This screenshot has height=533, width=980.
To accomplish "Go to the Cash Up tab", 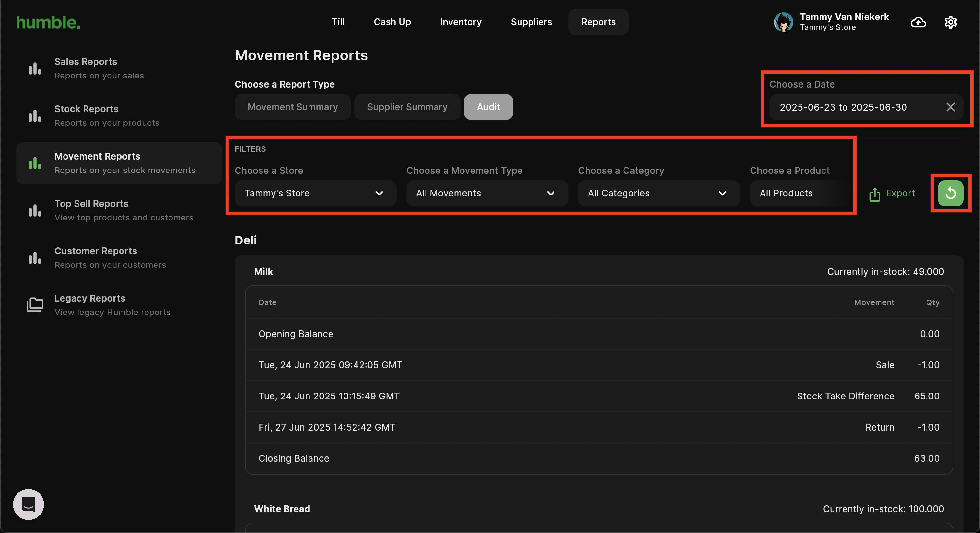I will point(392,22).
